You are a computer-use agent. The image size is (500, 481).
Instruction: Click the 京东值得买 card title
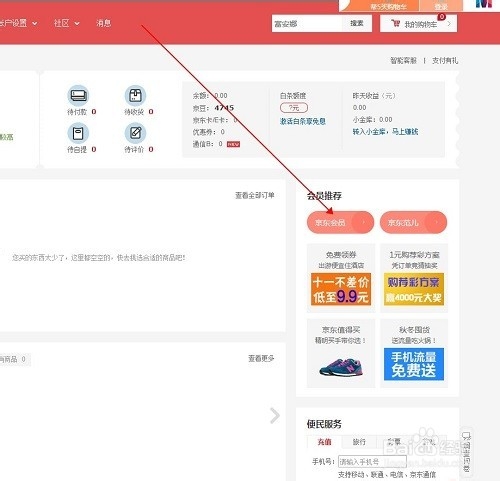point(341,330)
